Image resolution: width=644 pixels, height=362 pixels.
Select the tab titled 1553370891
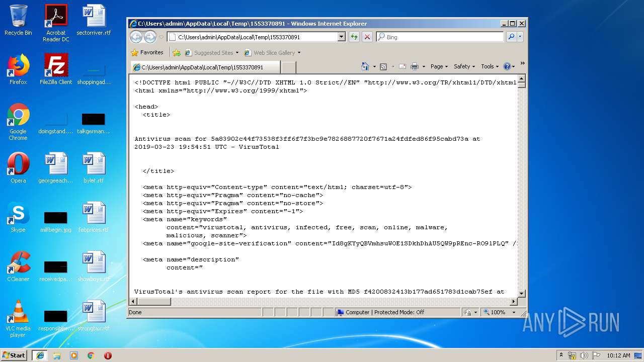pos(205,67)
